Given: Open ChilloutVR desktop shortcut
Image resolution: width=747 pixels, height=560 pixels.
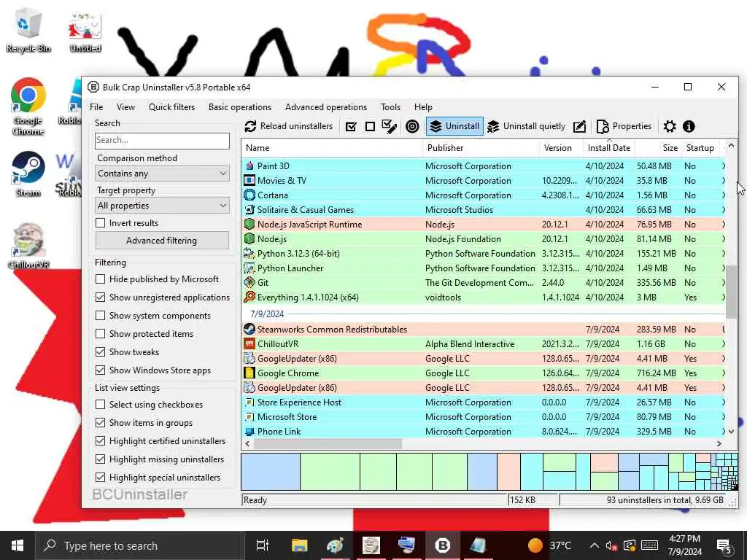Looking at the screenshot, I should [28, 246].
